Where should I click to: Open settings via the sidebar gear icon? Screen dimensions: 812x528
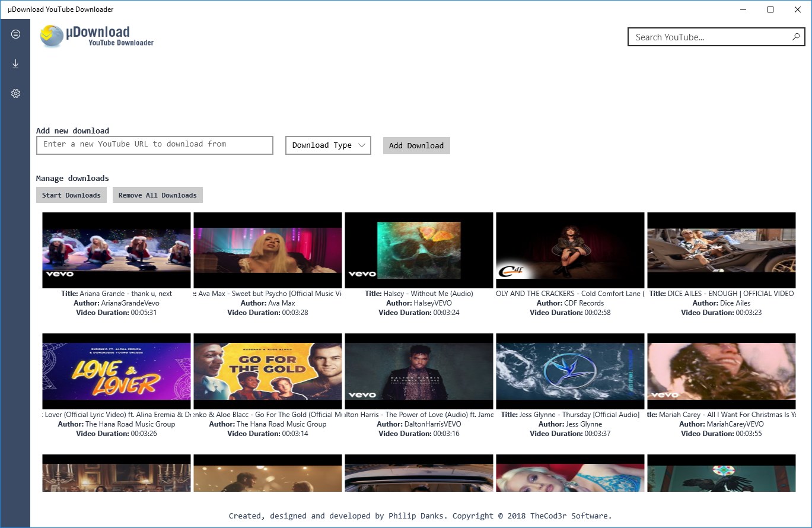15,94
